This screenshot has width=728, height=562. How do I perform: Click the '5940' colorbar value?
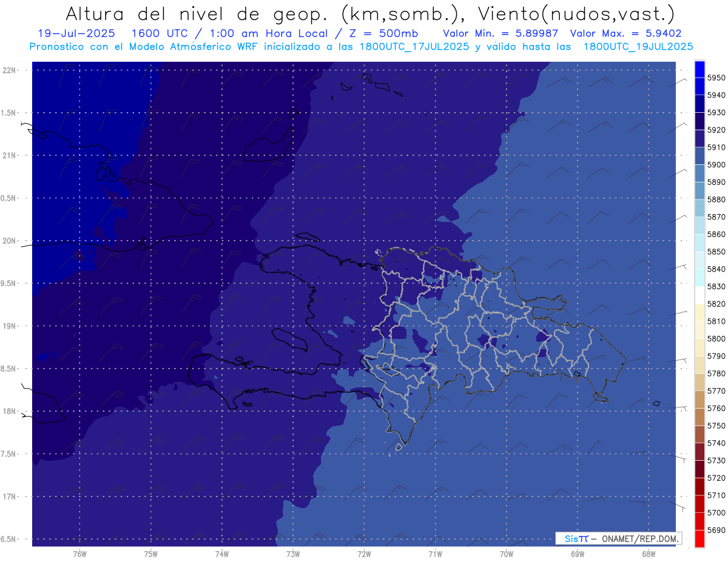coord(716,95)
